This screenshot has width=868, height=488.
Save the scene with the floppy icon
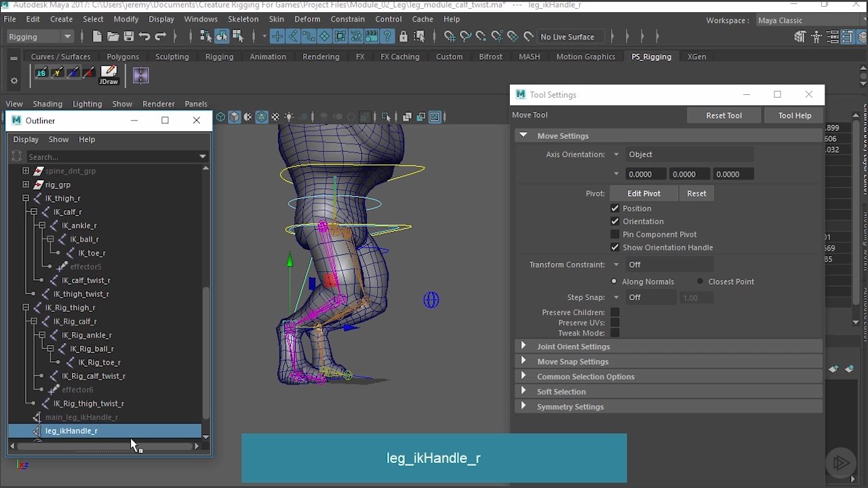128,37
